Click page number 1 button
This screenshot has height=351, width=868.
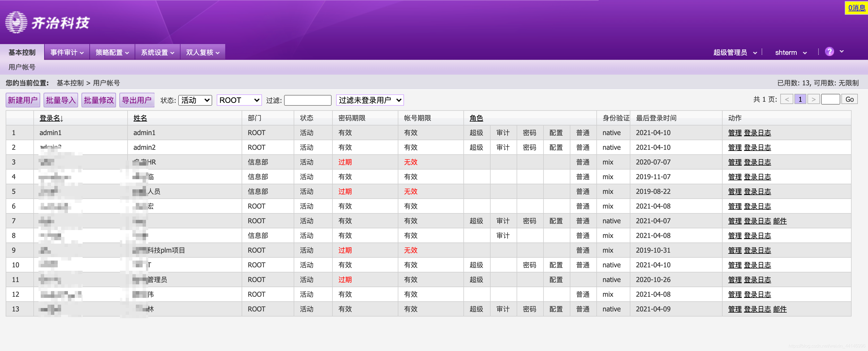coord(800,99)
